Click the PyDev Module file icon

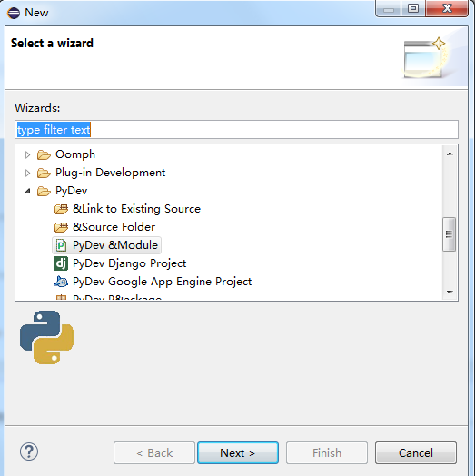click(61, 245)
